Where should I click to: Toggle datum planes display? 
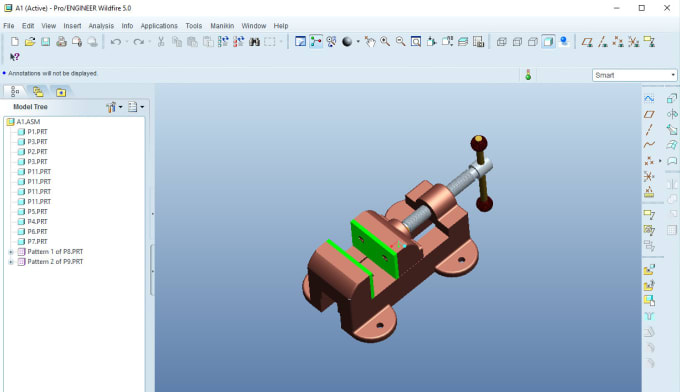point(587,42)
